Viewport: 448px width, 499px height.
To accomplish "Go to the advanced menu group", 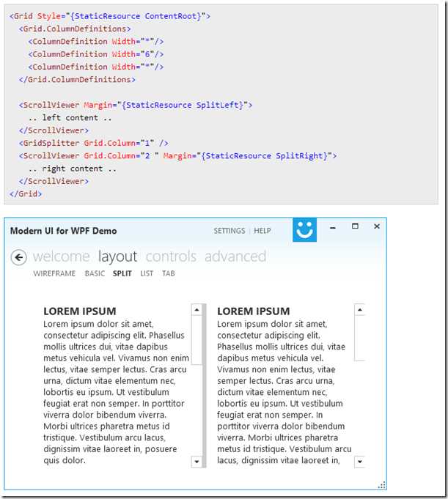I will pos(235,256).
